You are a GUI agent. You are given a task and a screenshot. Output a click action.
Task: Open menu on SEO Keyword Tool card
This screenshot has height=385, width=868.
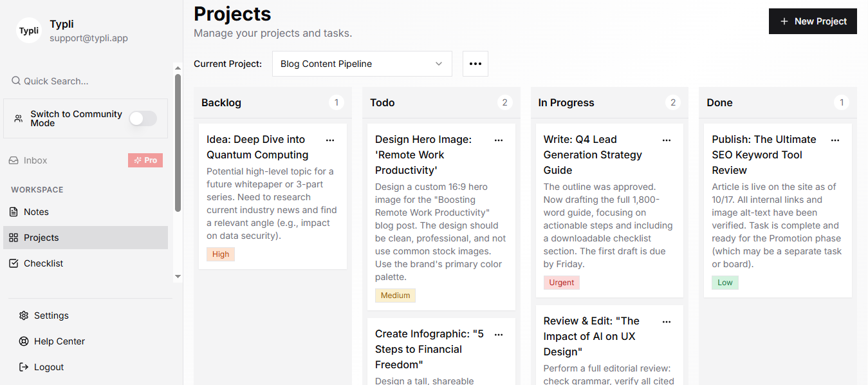(x=835, y=140)
